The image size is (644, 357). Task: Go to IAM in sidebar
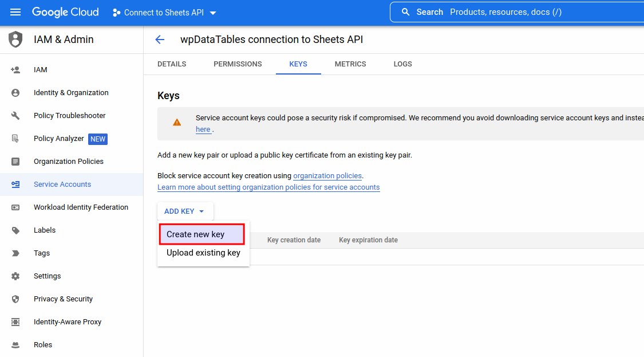(x=40, y=70)
